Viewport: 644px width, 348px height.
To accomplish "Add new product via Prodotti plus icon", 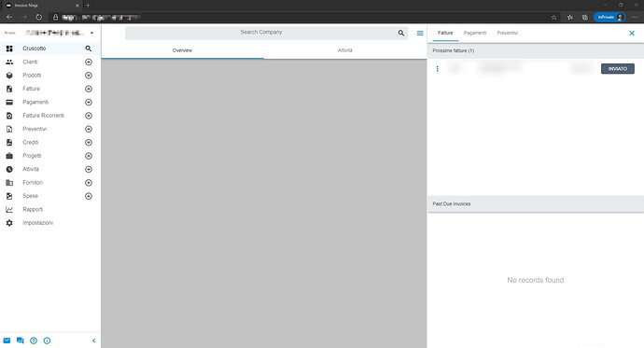I will 89,76.
